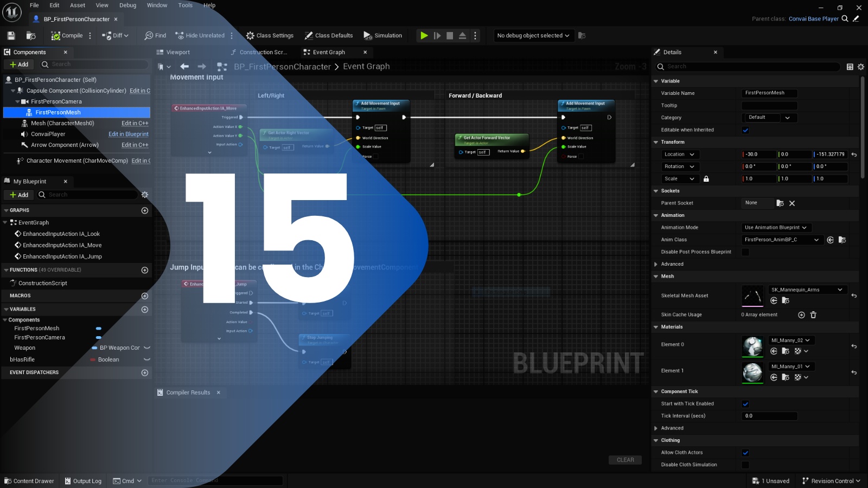The height and width of the screenshot is (488, 868).
Task: Click the Eject toolbar icon
Action: tap(463, 36)
